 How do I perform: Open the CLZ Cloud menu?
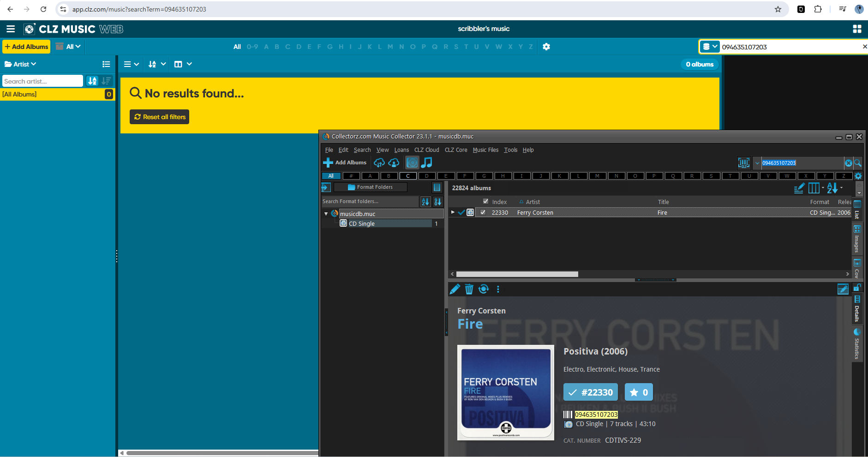(x=426, y=150)
